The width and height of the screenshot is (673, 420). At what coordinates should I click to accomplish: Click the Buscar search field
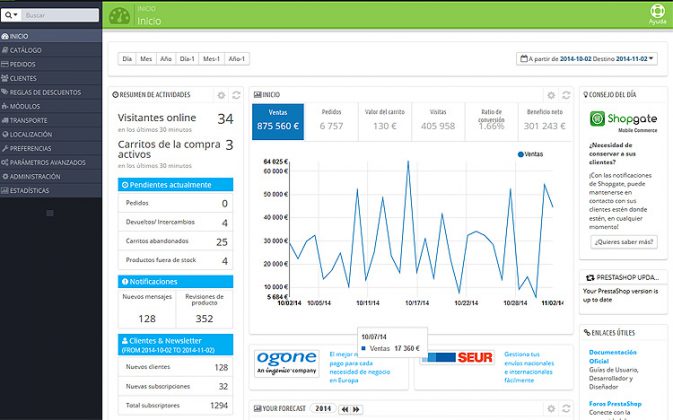[58, 16]
